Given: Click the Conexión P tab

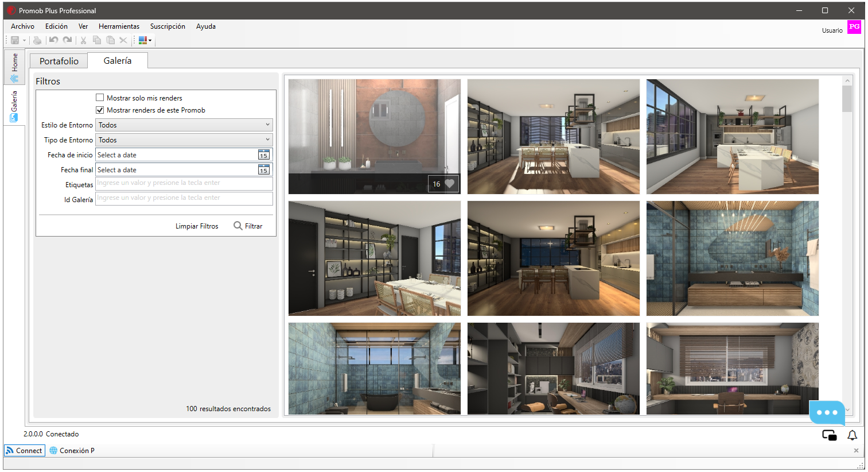Looking at the screenshot, I should [x=72, y=451].
